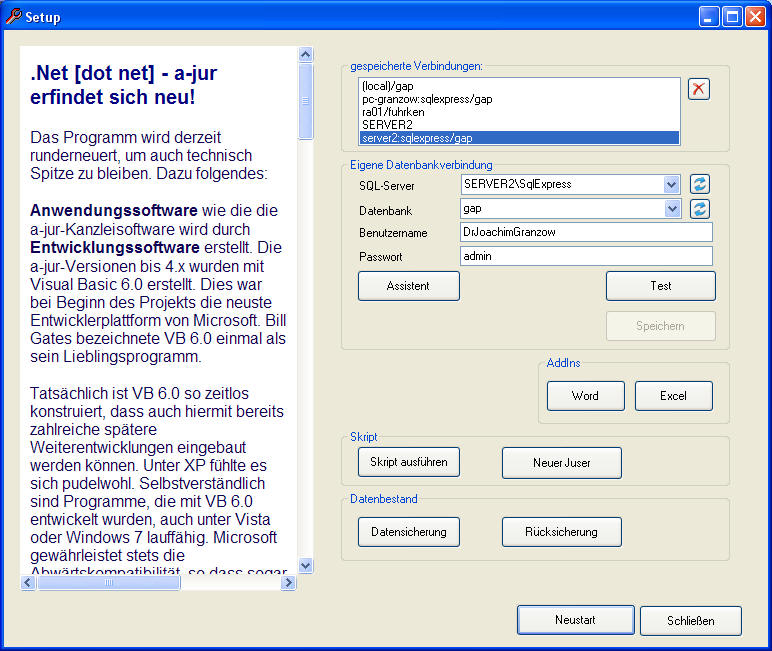Screen dimensions: 772x651
Task: Click the vertical scrollbar thumb
Action: click(306, 101)
